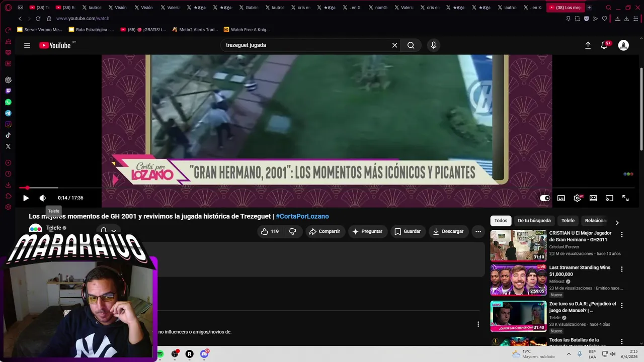The image size is (644, 362).
Task: Download video with Descargar button
Action: coord(448,231)
